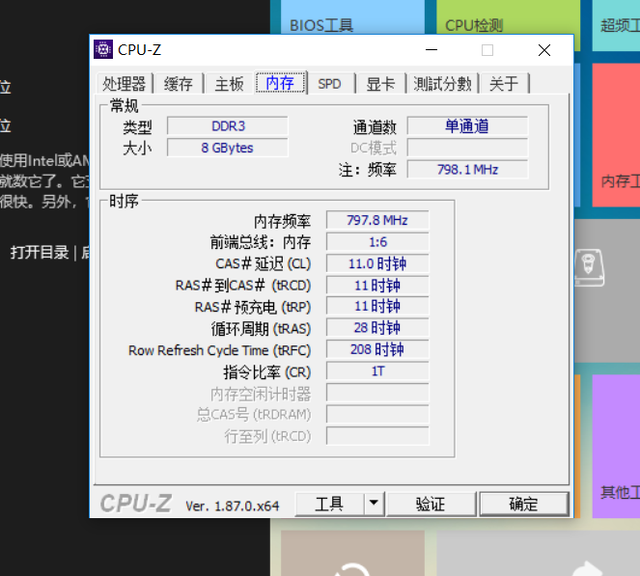Screen dimensions: 640x576
Task: Open the 測試分數 tab
Action: point(442,84)
